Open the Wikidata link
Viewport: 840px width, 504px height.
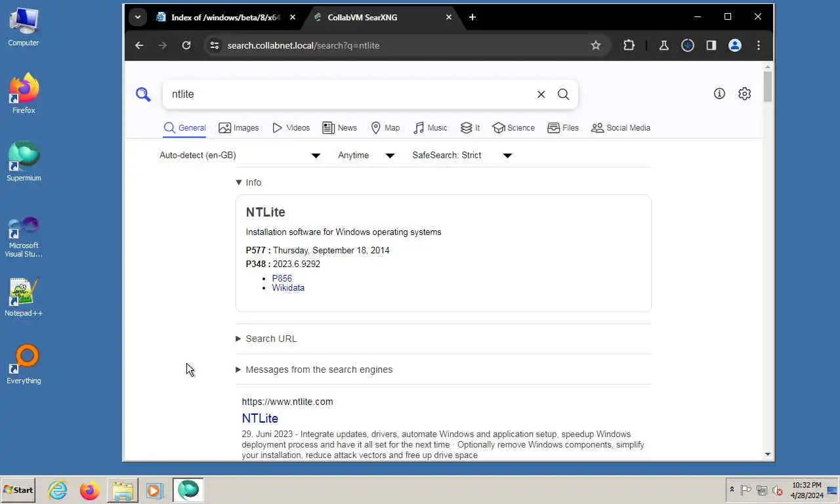(288, 287)
